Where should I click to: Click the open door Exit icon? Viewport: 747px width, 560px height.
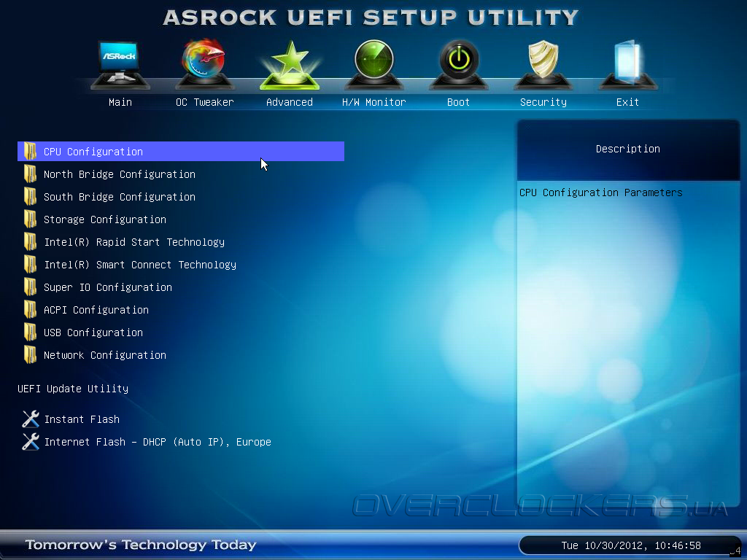[628, 64]
